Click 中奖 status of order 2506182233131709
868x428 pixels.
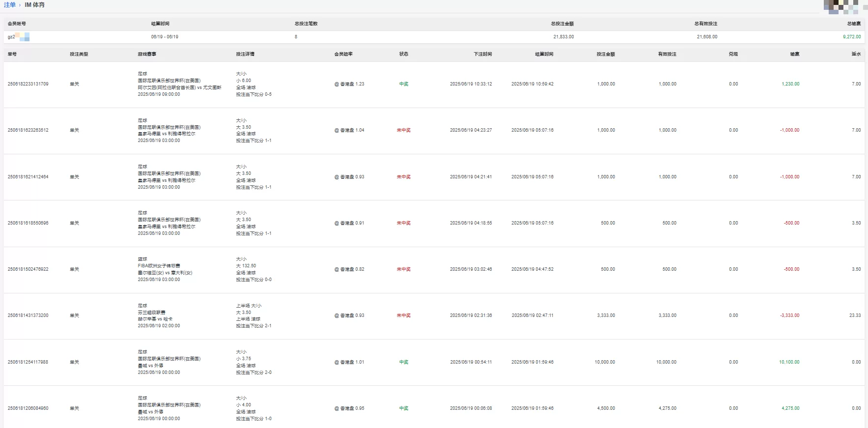tap(404, 84)
